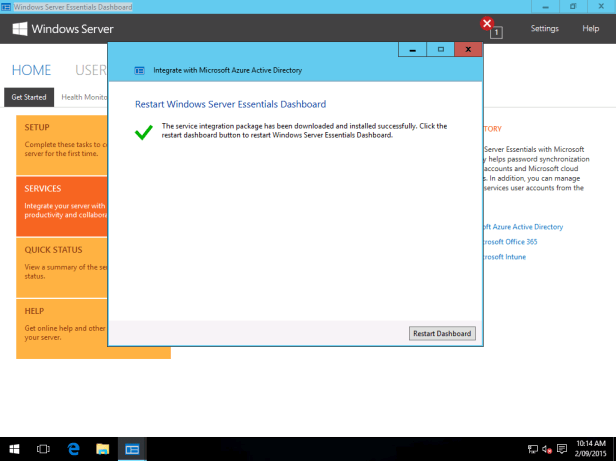The image size is (616, 461).
Task: Select the Get Started sub-tab
Action: click(29, 97)
